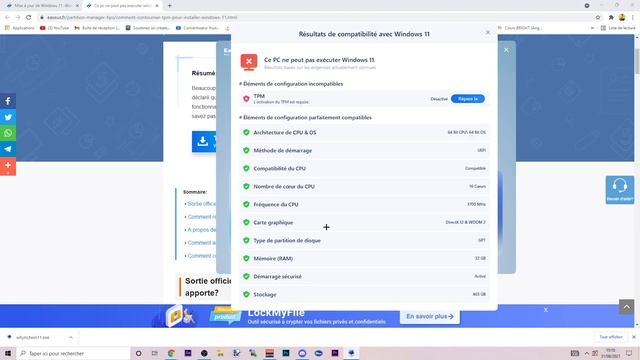Click green shield next to Carte graphique
Image resolution: width=640 pixels, height=360 pixels.
coord(246,222)
